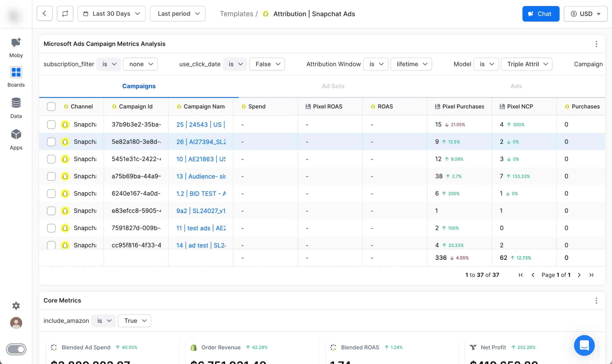Switch to the Ad Sets tab
The image size is (612, 364).
[x=333, y=86]
